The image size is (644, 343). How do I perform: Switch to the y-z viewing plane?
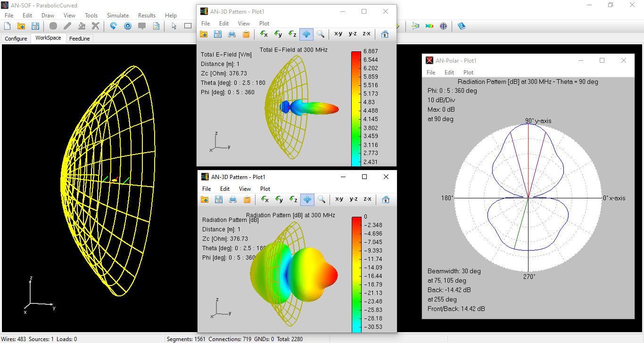tap(353, 34)
